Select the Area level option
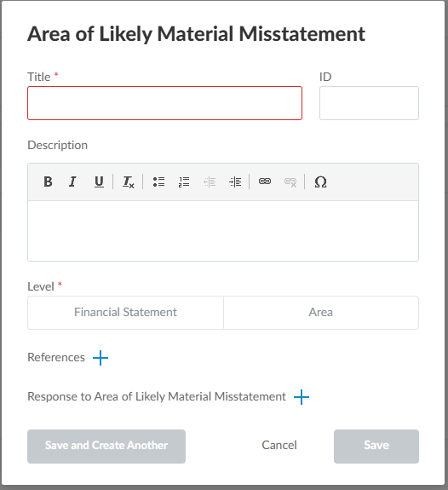The image size is (448, 490). point(321,313)
